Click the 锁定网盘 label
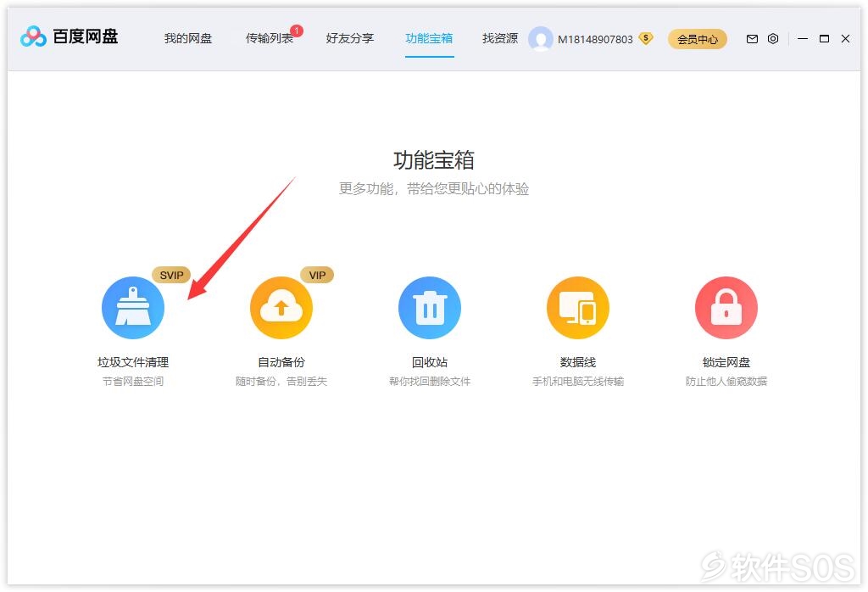The width and height of the screenshot is (868, 592). click(726, 362)
